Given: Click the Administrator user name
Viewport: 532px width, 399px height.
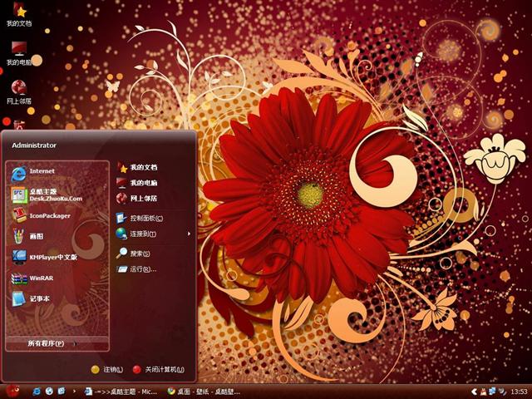Looking at the screenshot, I should [34, 145].
